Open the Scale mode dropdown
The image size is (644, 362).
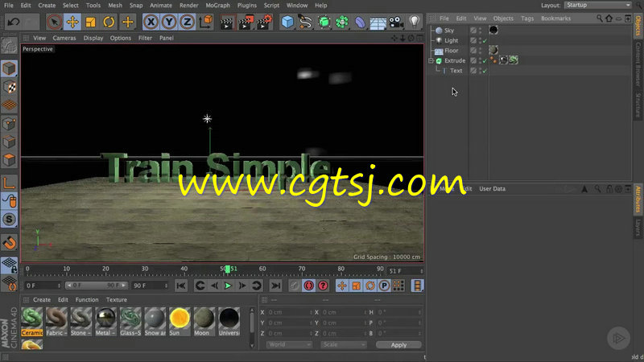click(x=344, y=345)
